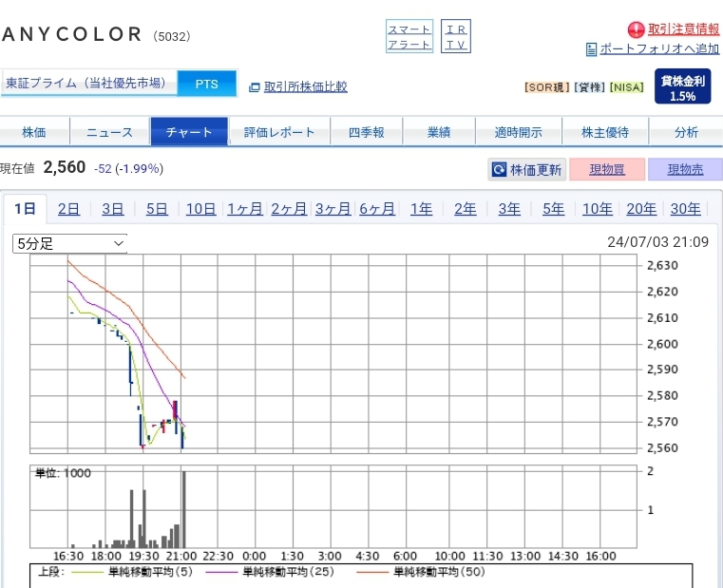Click the portfolio document icon
723x588 pixels.
[x=591, y=48]
